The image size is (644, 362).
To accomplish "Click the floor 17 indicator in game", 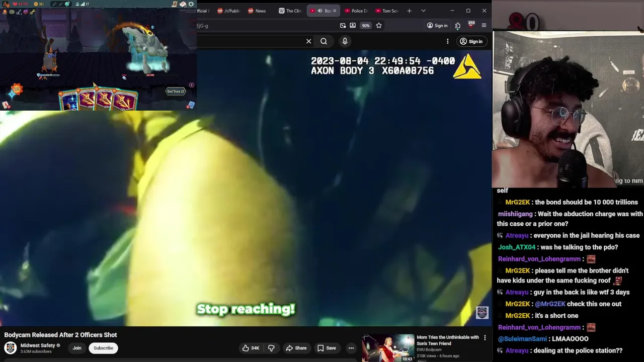I will [x=84, y=4].
